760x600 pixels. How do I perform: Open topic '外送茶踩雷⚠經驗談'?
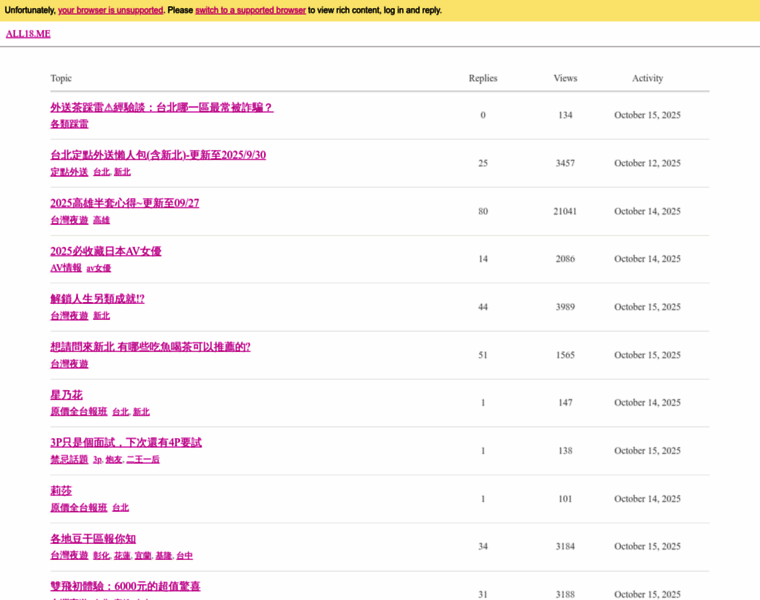point(161,107)
